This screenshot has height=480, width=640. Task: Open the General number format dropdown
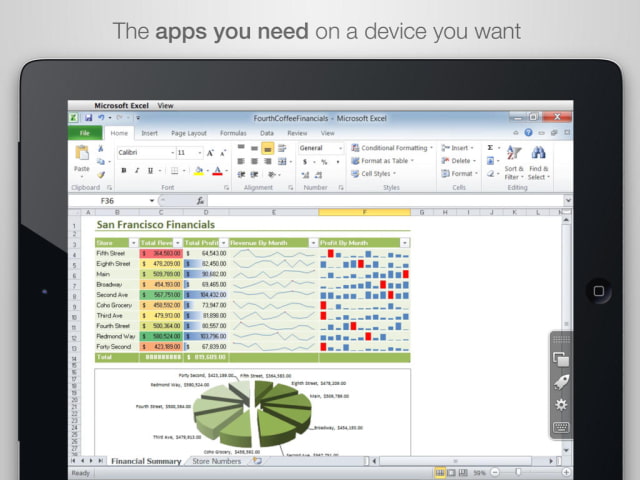340,148
